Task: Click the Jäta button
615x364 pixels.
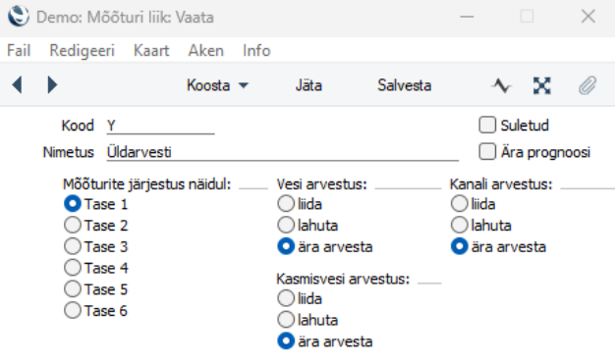Action: tap(308, 85)
